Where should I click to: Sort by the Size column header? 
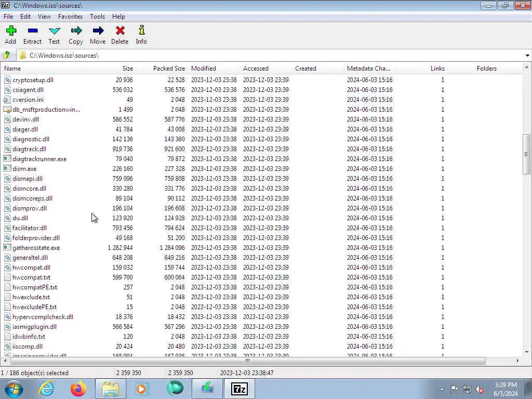111,68
